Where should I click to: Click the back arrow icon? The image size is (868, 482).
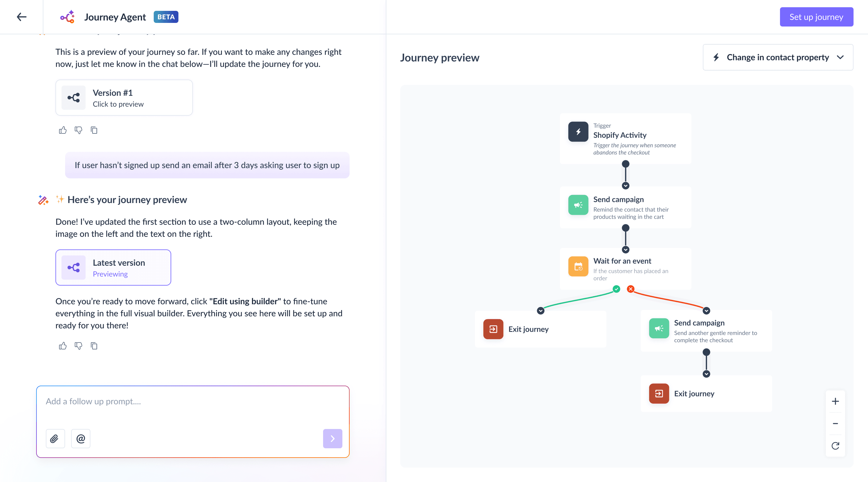22,17
